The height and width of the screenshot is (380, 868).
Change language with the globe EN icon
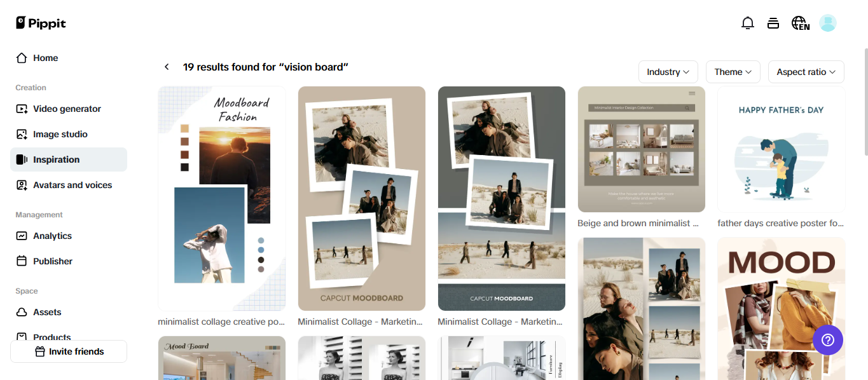click(801, 24)
